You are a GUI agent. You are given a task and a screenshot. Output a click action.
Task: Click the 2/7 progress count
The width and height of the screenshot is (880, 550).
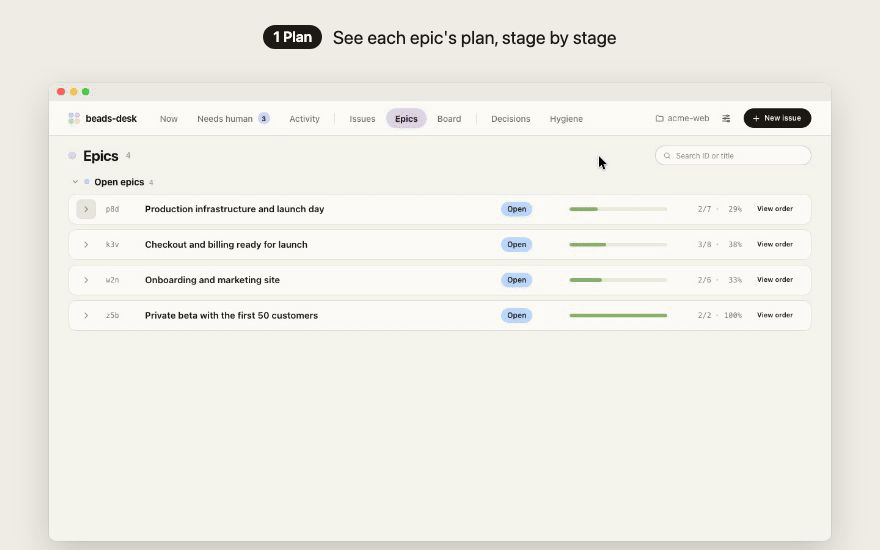(704, 209)
